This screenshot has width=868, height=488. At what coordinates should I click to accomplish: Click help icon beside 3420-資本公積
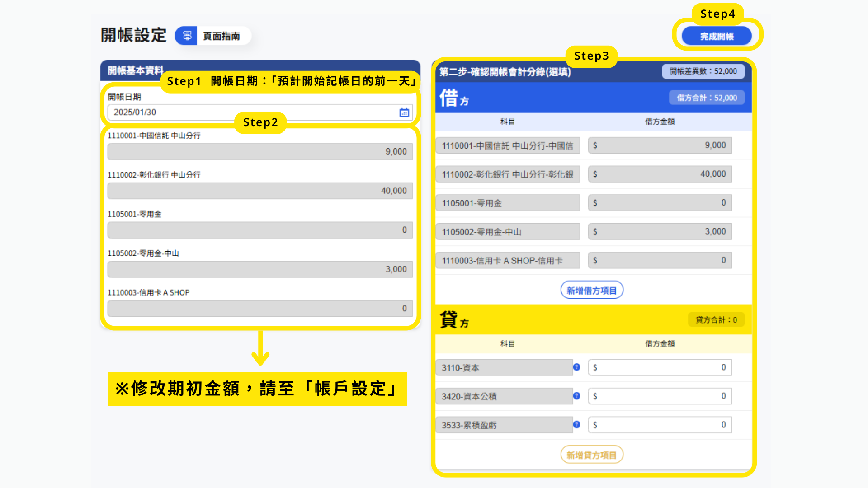tap(576, 396)
